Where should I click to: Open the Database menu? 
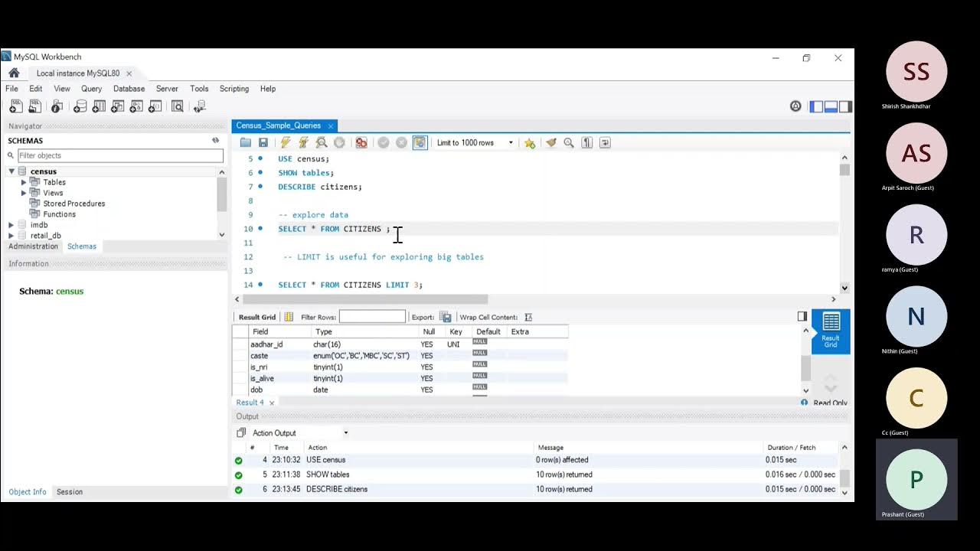pos(129,89)
